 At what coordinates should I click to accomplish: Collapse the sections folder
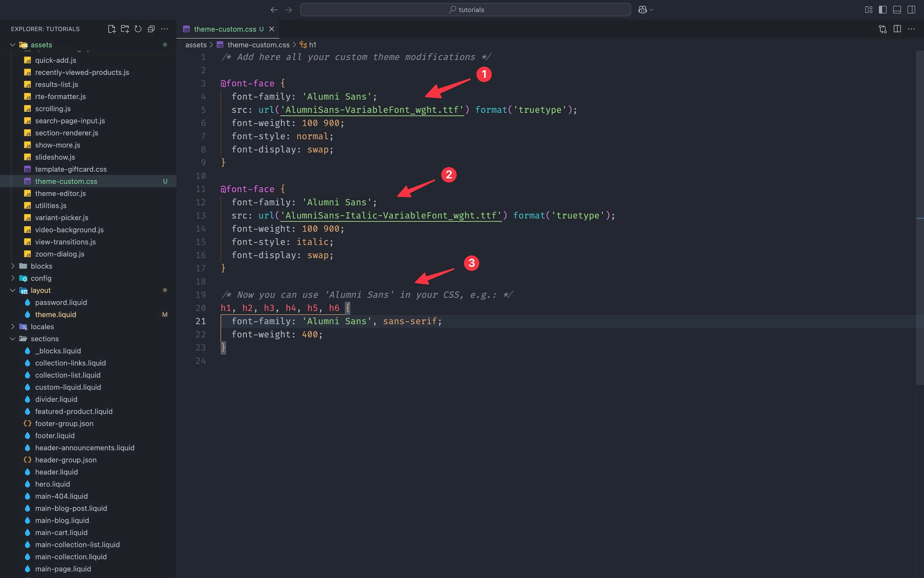(13, 339)
